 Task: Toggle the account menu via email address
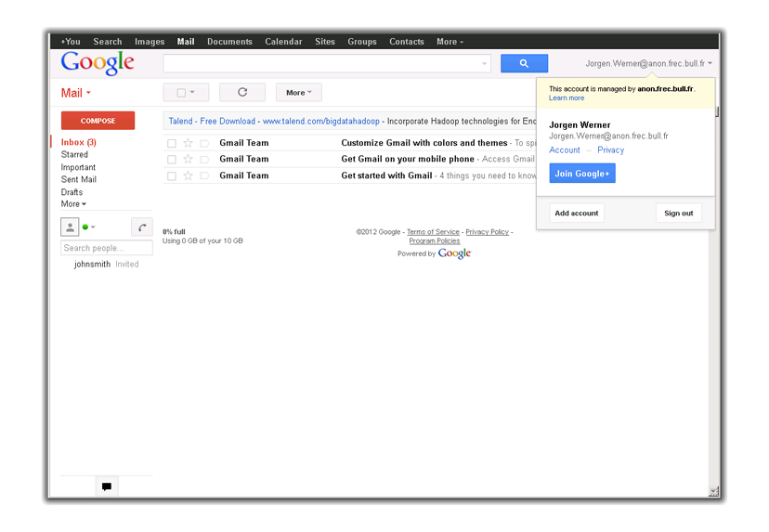(x=648, y=63)
